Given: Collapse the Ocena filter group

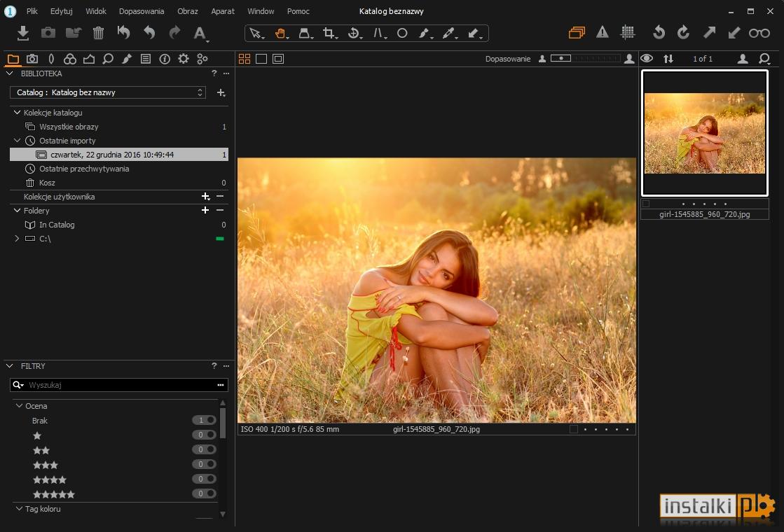Looking at the screenshot, I should pos(19,405).
